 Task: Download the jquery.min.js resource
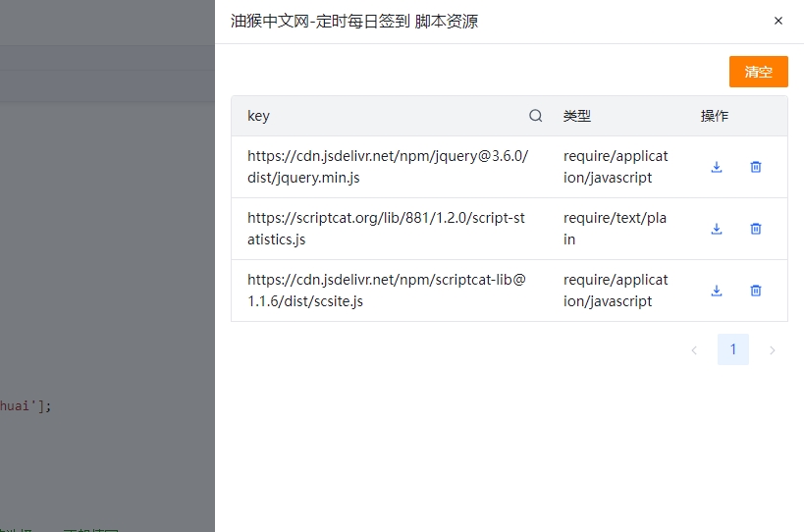click(717, 167)
